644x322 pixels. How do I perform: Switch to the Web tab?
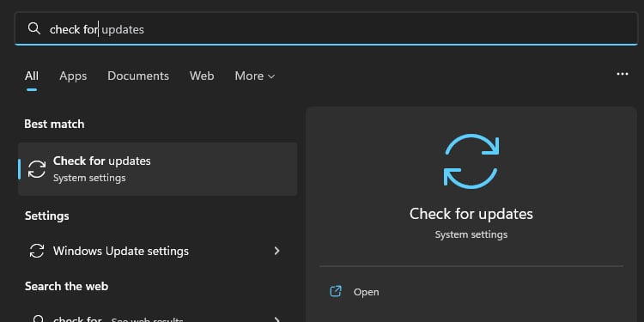pyautogui.click(x=202, y=76)
